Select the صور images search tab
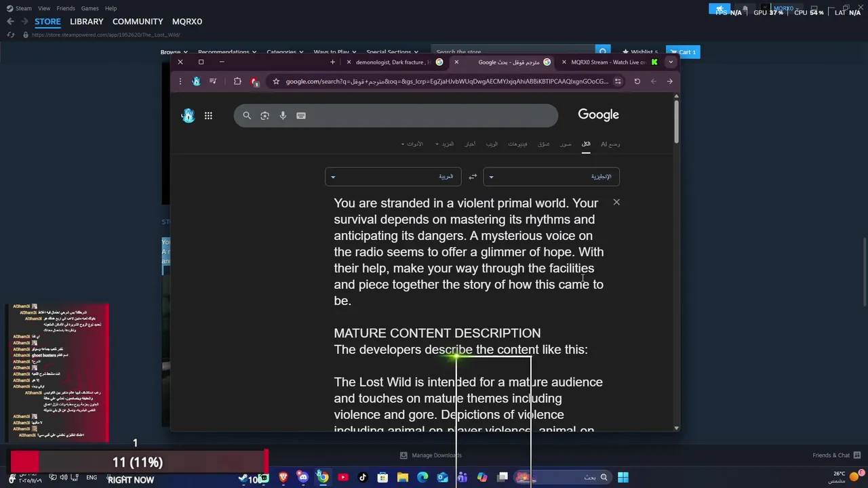Viewport: 868px width, 488px height. coord(566,144)
